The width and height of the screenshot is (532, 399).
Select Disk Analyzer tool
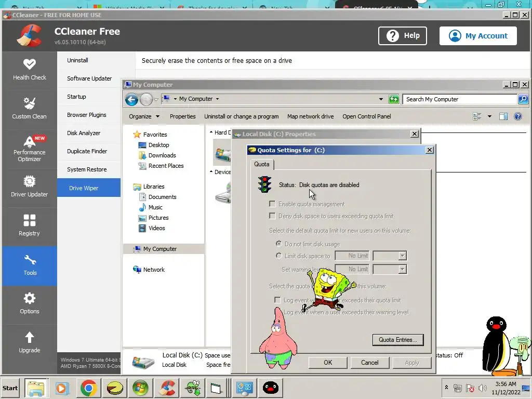84,133
